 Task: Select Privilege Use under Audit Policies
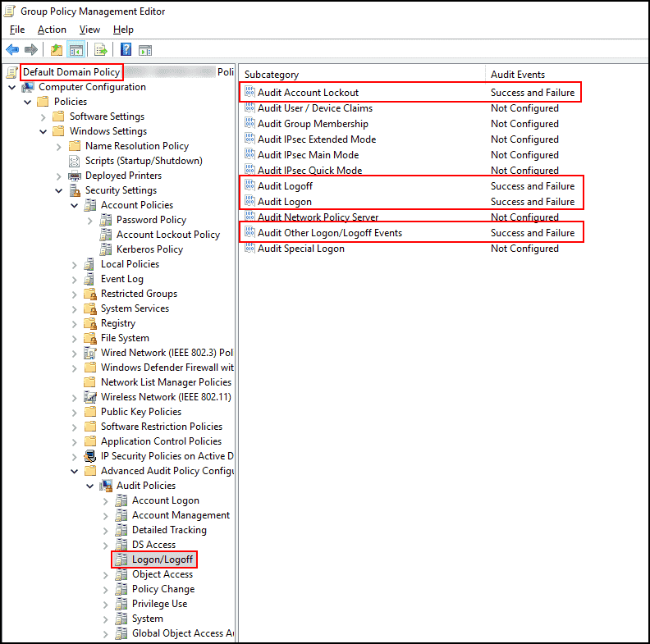[x=159, y=605]
